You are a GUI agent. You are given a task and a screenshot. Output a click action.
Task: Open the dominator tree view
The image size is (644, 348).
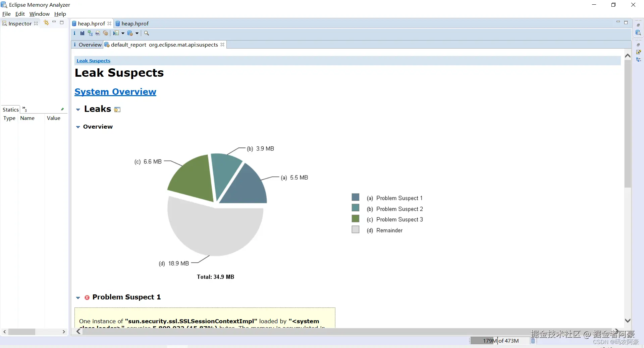pos(90,33)
